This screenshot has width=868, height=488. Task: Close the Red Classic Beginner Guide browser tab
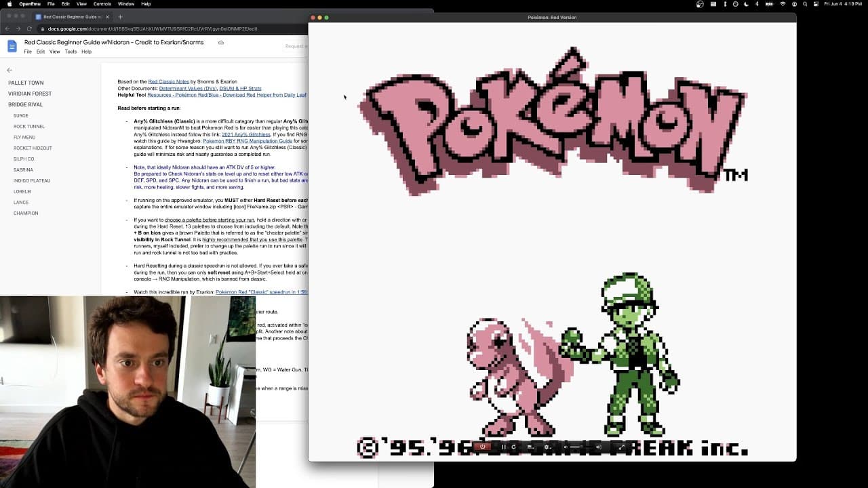[x=106, y=17]
